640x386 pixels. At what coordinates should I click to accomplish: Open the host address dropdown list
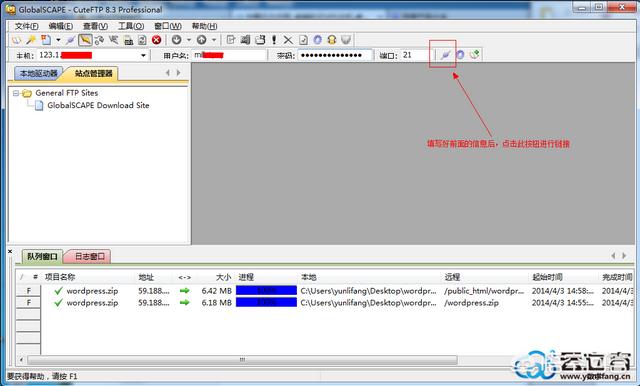143,55
